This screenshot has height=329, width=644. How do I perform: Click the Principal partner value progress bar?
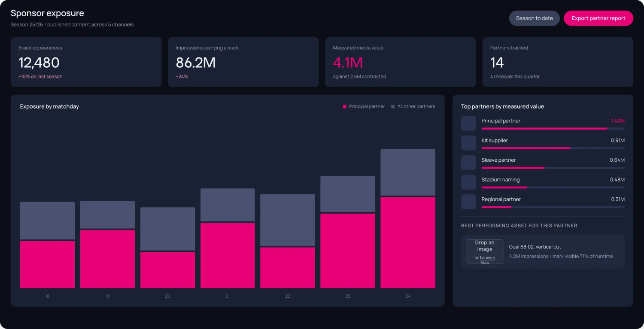click(x=553, y=128)
